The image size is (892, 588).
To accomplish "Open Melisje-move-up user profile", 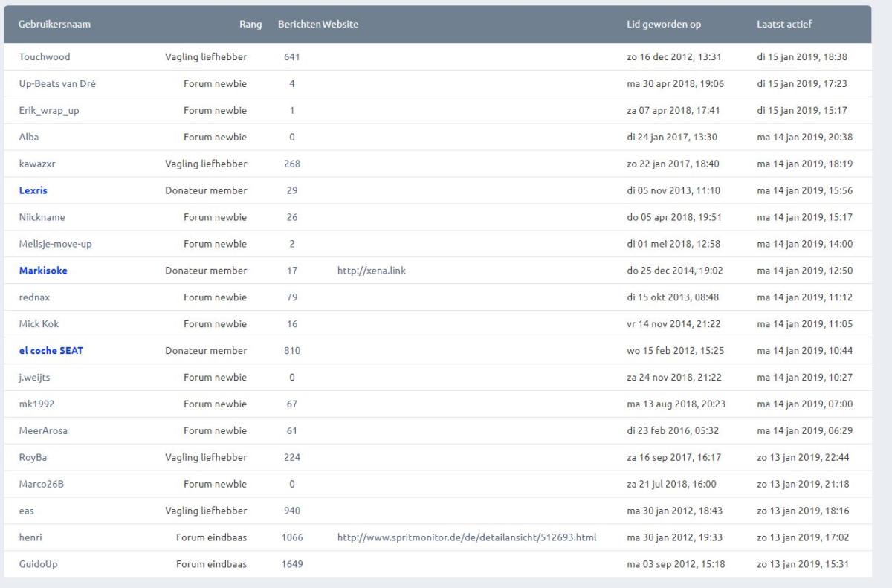I will tap(55, 245).
